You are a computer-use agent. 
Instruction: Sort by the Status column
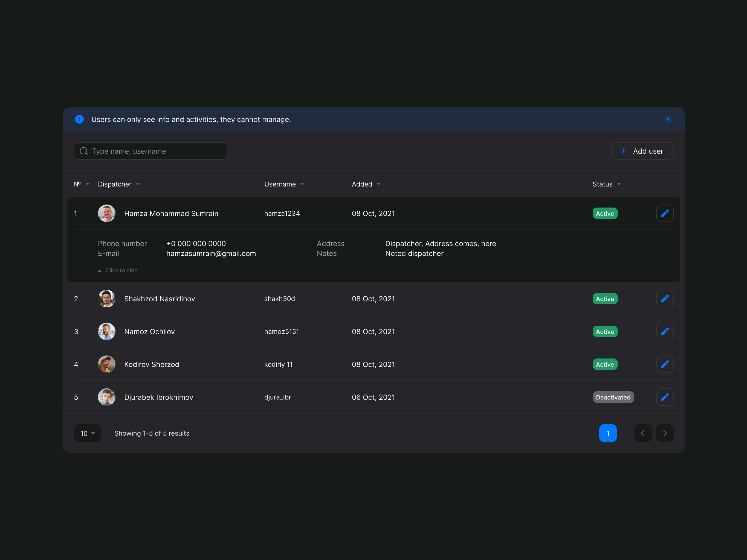click(607, 184)
